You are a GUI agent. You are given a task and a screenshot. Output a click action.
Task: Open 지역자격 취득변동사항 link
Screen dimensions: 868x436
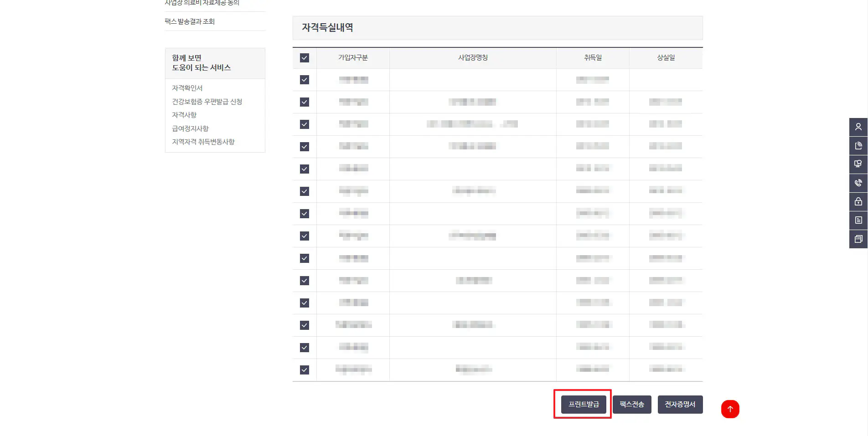[x=203, y=142]
